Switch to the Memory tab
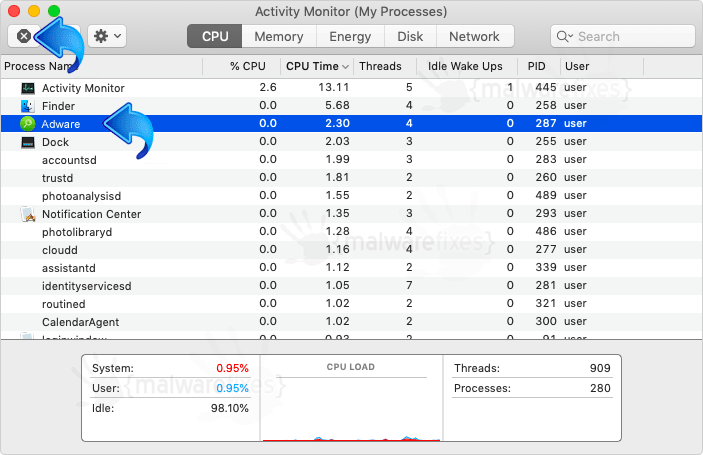 [x=279, y=36]
